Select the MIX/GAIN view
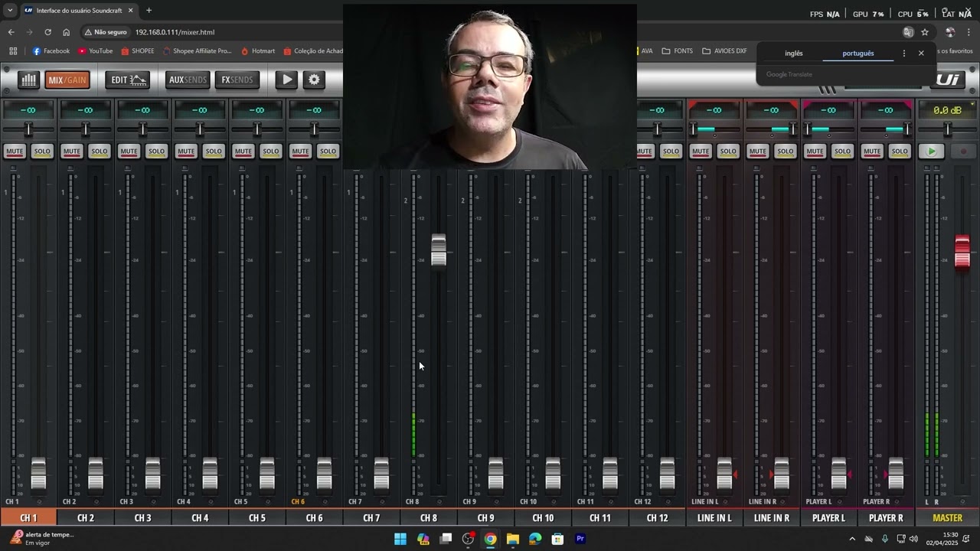 (x=67, y=80)
